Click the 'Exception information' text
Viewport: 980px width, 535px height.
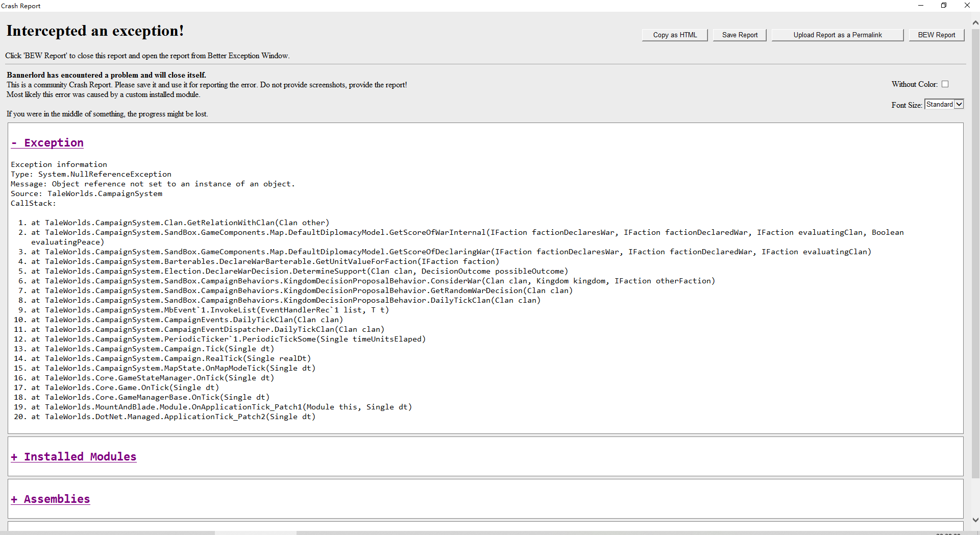tap(59, 164)
